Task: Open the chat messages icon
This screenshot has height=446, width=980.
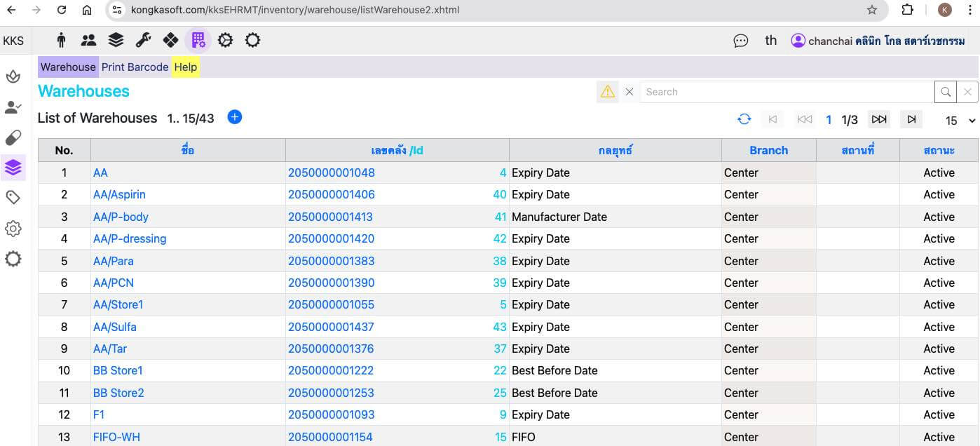Action: click(740, 41)
